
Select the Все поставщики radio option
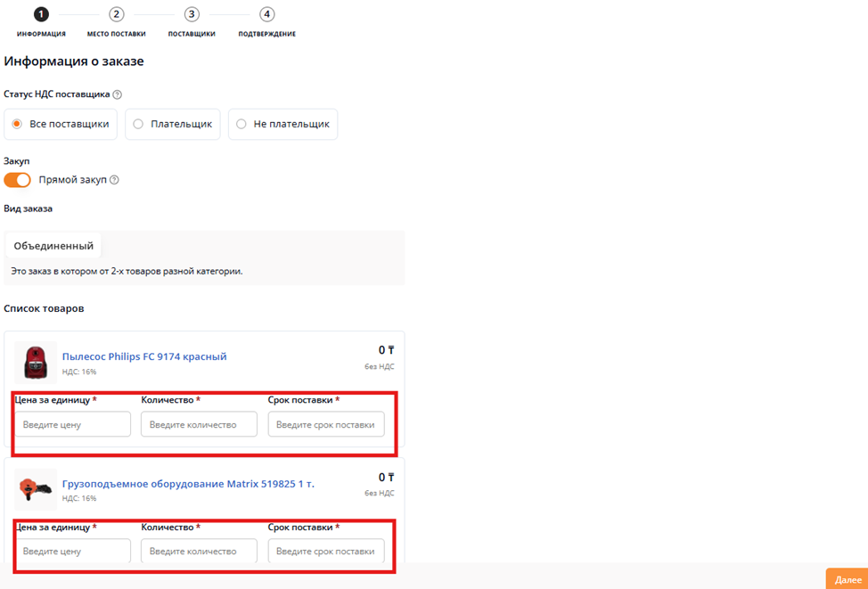tap(17, 125)
